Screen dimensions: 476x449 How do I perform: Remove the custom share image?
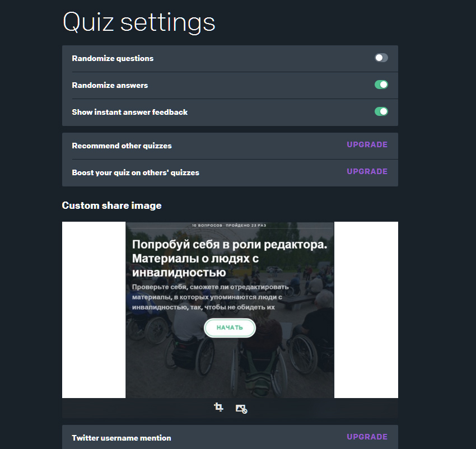pyautogui.click(x=241, y=409)
